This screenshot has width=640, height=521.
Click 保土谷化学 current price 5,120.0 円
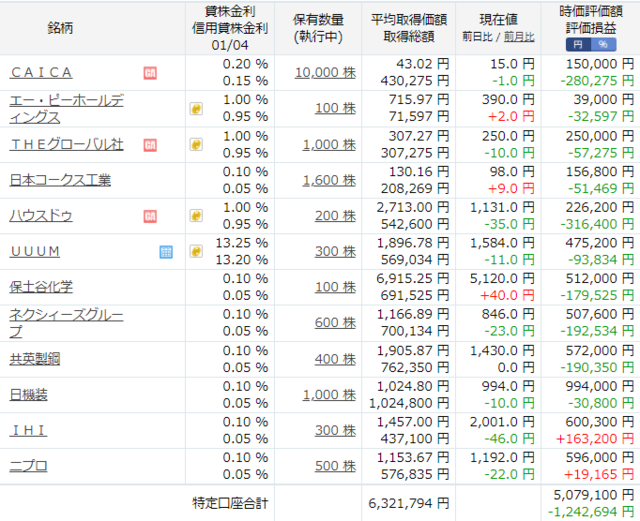(x=502, y=278)
